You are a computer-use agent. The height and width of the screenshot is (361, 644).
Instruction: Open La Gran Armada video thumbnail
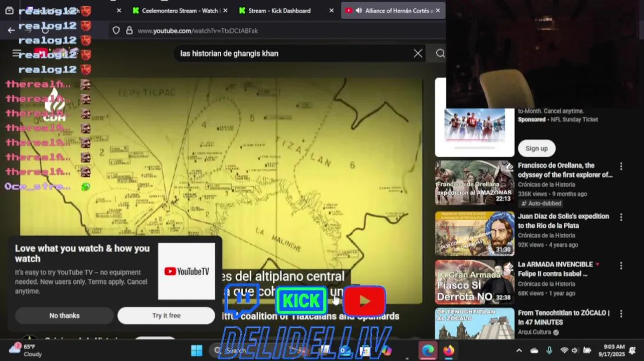[474, 282]
